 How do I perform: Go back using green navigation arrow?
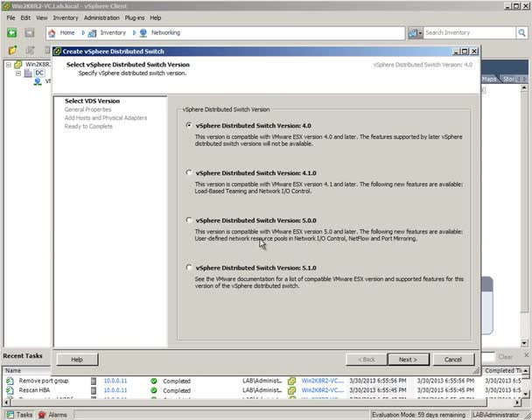12,32
